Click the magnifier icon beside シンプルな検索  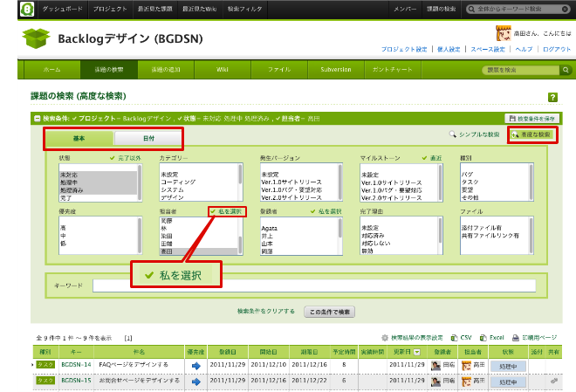[x=453, y=134]
